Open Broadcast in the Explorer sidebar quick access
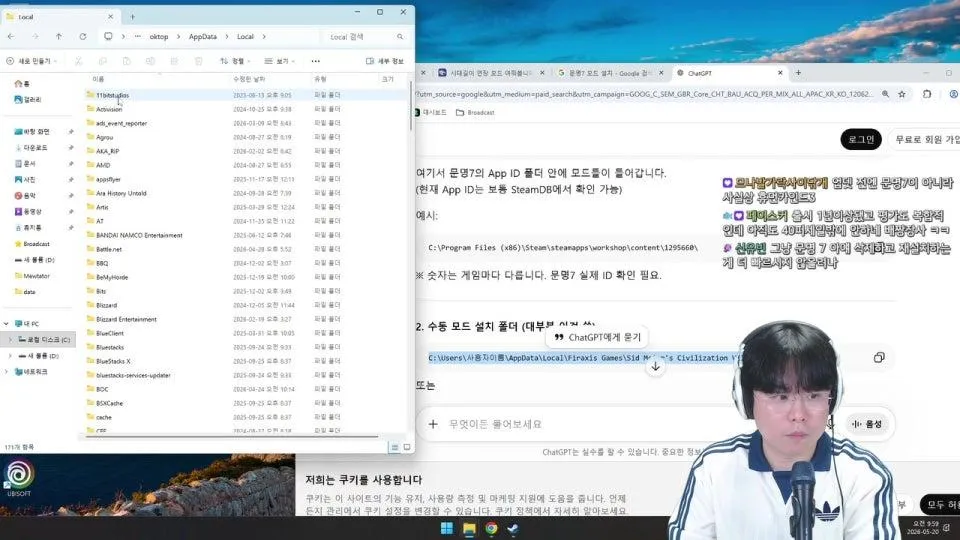Screen dimensions: 960x540 (x=32, y=244)
